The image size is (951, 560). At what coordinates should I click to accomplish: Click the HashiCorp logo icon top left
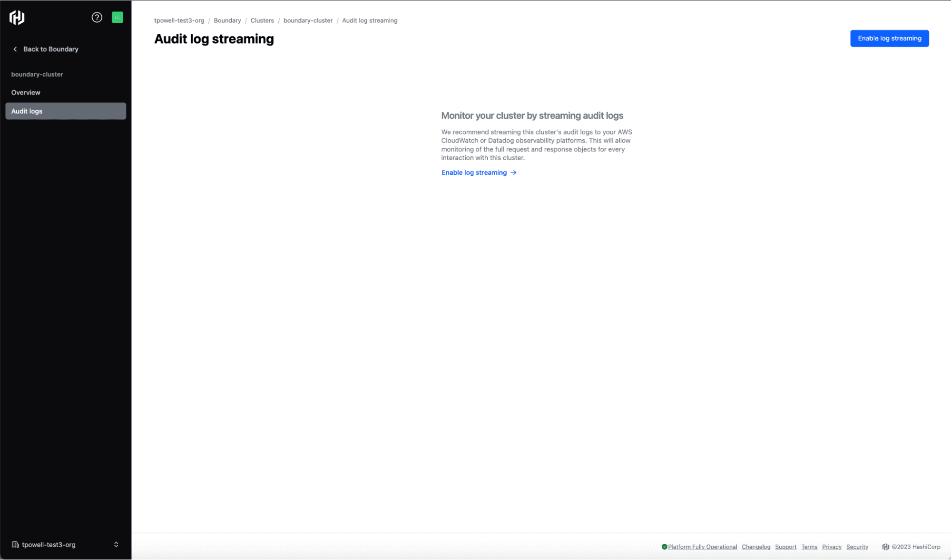pos(17,17)
